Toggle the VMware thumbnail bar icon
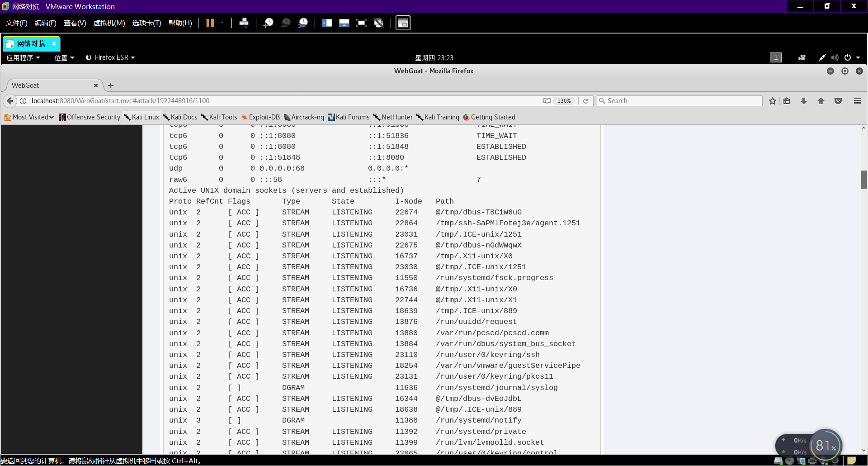868x466 pixels. pos(344,23)
